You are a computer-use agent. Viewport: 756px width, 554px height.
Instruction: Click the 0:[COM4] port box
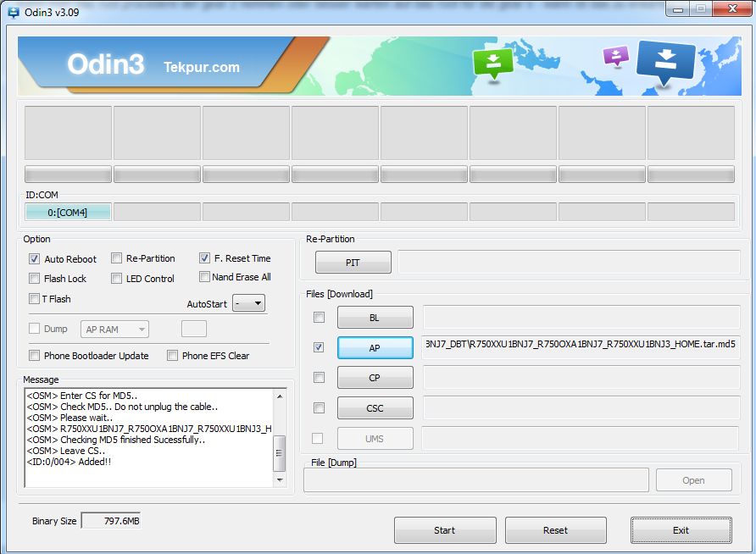pos(68,212)
